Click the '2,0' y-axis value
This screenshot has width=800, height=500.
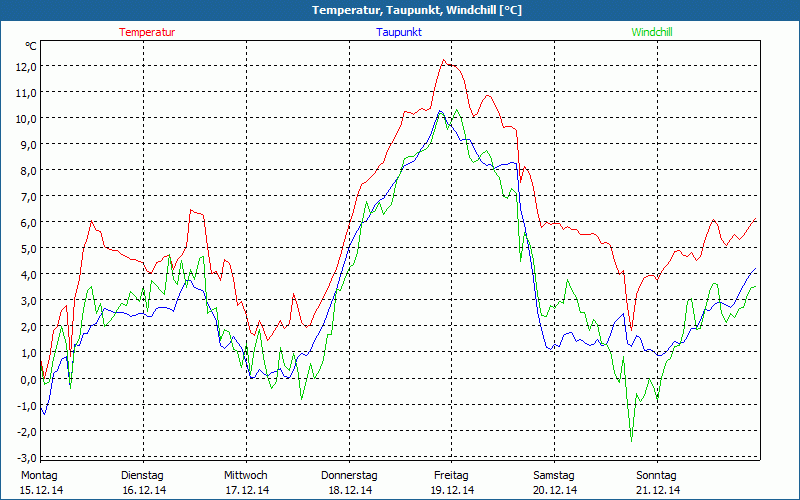tap(29, 327)
